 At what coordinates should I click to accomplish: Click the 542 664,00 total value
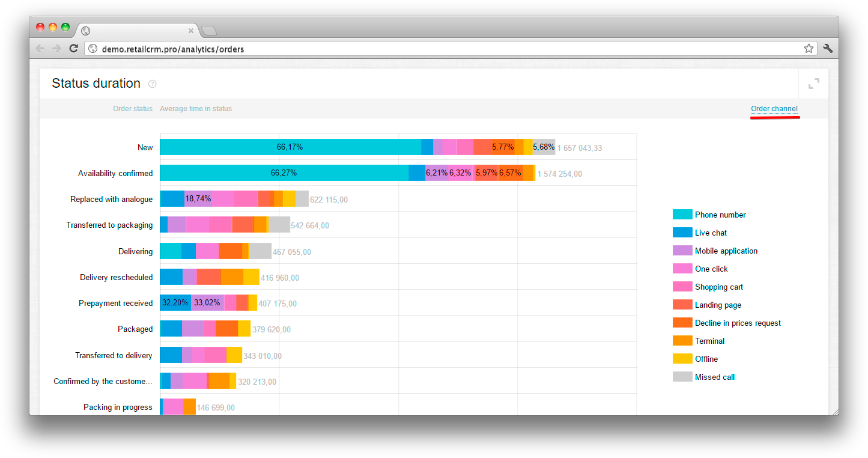pos(310,225)
